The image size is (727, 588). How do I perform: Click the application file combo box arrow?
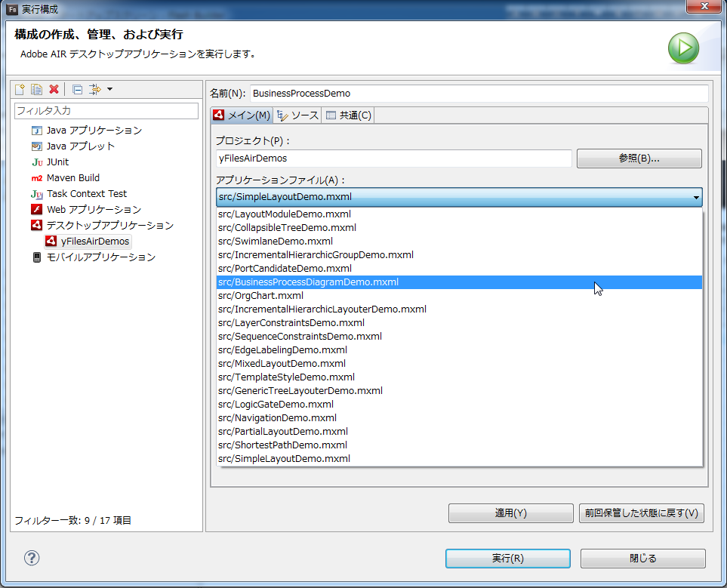click(696, 197)
